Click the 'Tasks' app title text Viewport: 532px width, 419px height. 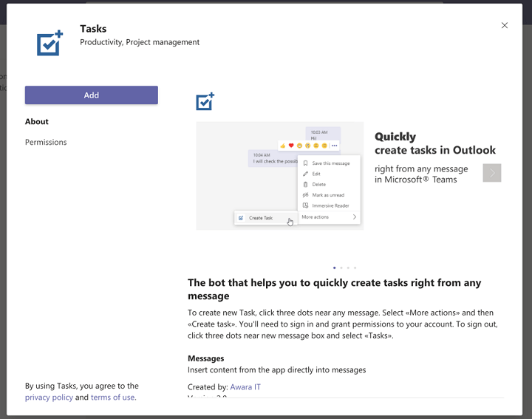pos(93,29)
